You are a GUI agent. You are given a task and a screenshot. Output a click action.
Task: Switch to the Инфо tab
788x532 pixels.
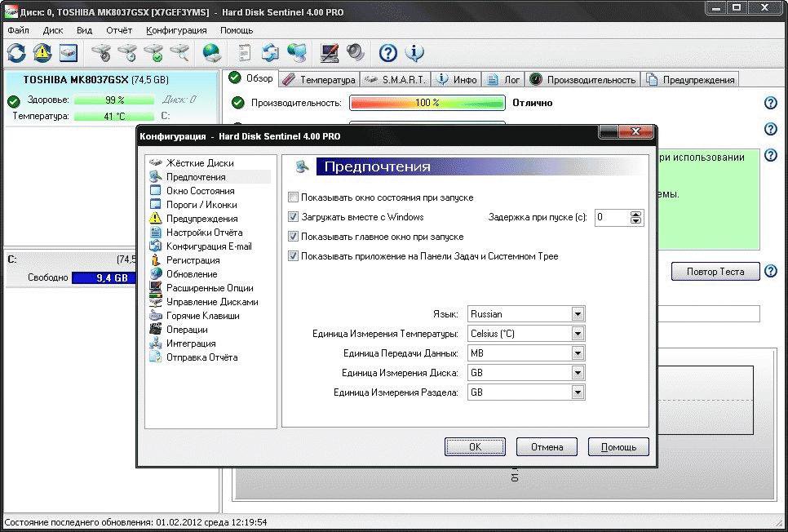tap(457, 79)
